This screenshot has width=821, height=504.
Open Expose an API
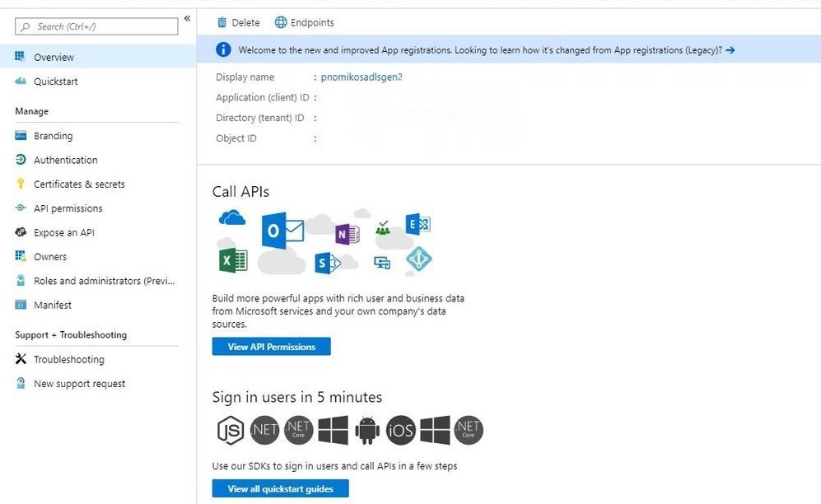pos(63,232)
